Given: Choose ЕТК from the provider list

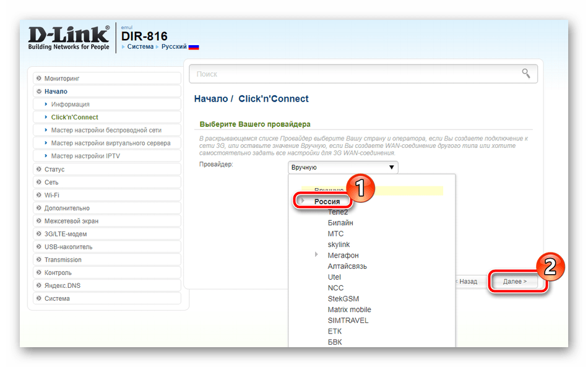Looking at the screenshot, I should [334, 331].
